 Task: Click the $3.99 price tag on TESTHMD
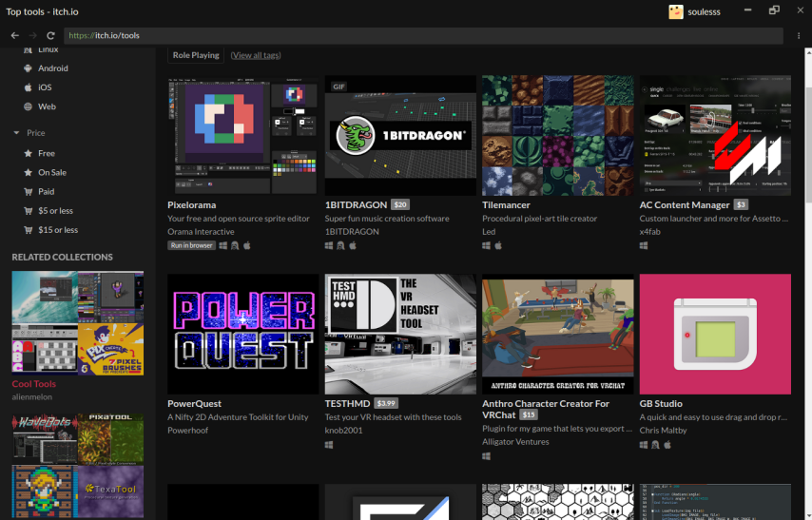tap(386, 403)
